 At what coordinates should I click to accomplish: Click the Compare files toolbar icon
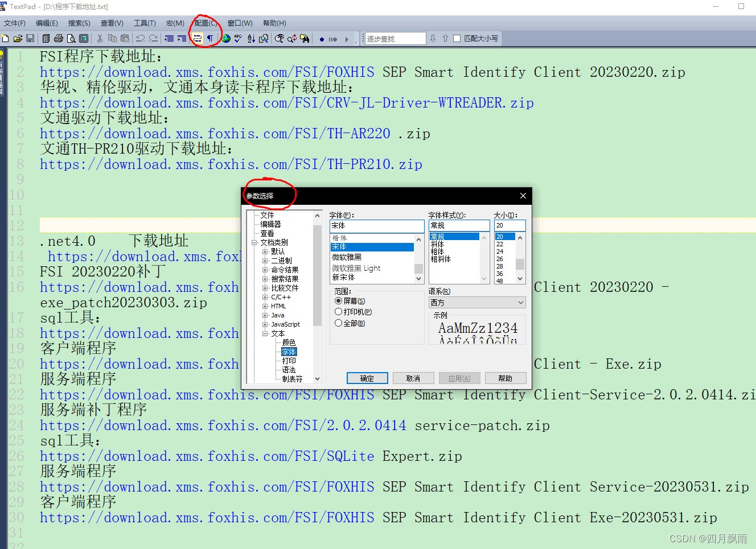pos(264,39)
